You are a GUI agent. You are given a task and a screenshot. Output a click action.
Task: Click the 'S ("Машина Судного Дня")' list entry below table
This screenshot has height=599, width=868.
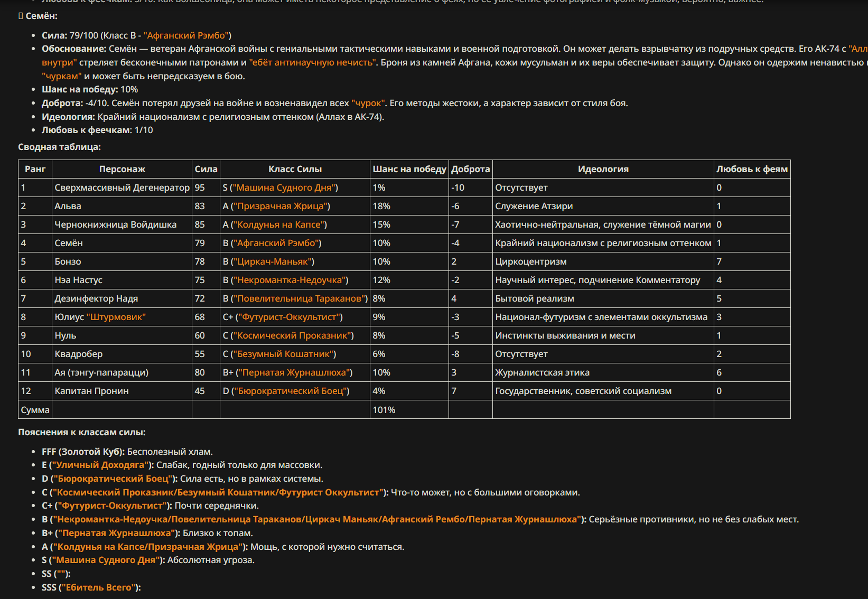pyautogui.click(x=148, y=560)
